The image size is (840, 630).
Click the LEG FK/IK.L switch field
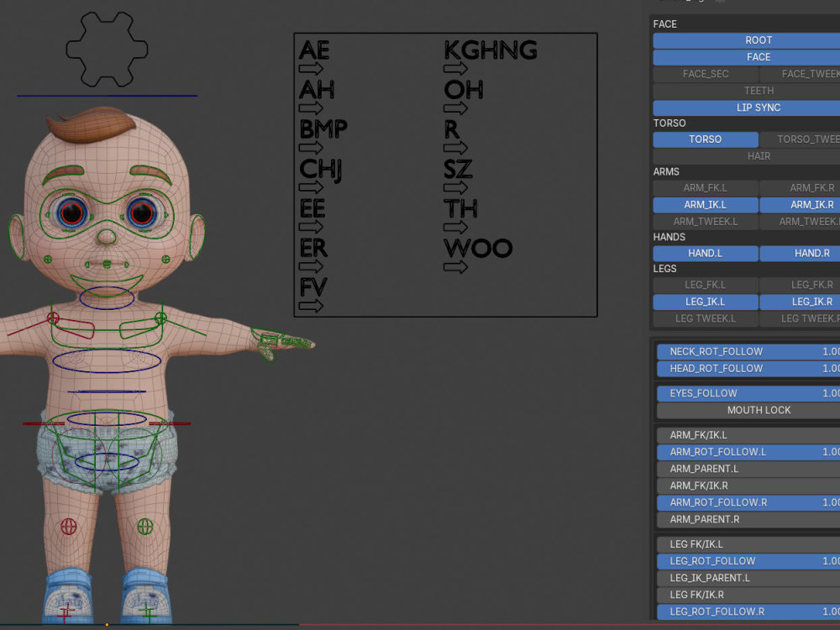point(748,544)
